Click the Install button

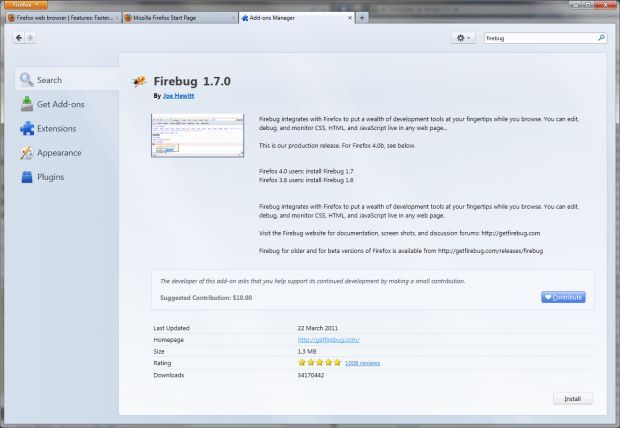pyautogui.click(x=573, y=398)
